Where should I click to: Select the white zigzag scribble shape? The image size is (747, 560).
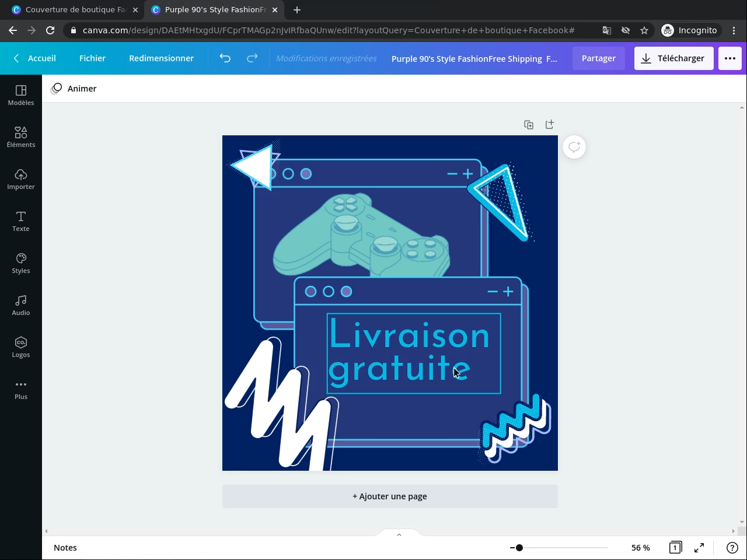(281, 404)
